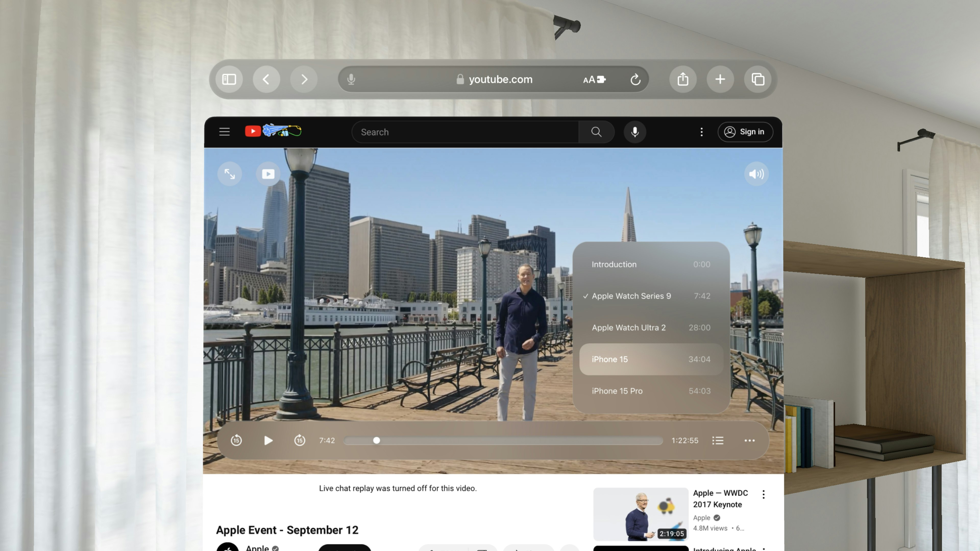Open YouTube settings three-dot menu

[x=702, y=132]
